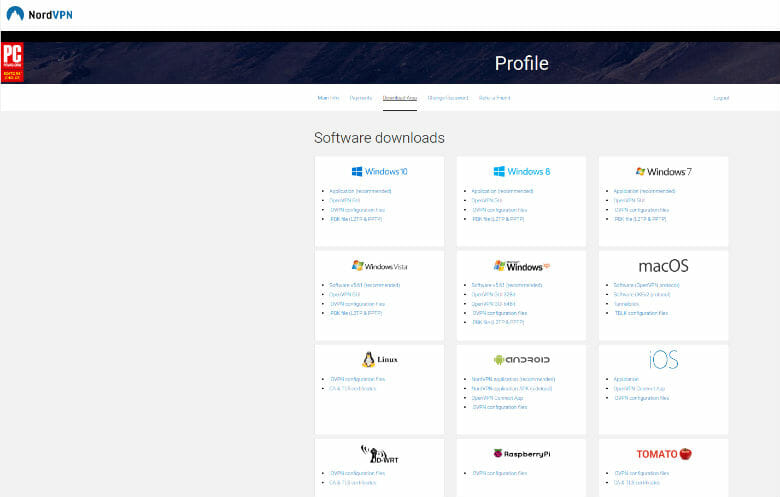Open the Windows 7 OpenVPN GUI link
Screen dimensions: 780x497
click(629, 200)
